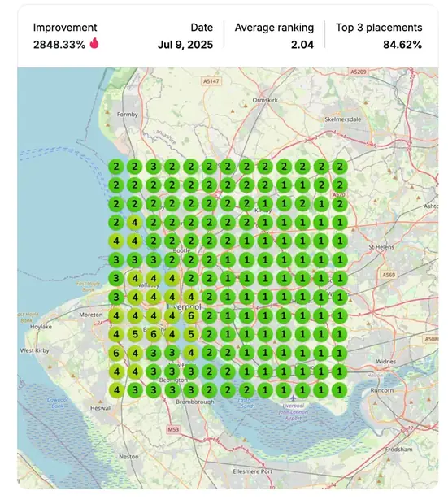Screen dimensions: 448x504
Task: Click the Widnes label on the map
Action: (386, 362)
